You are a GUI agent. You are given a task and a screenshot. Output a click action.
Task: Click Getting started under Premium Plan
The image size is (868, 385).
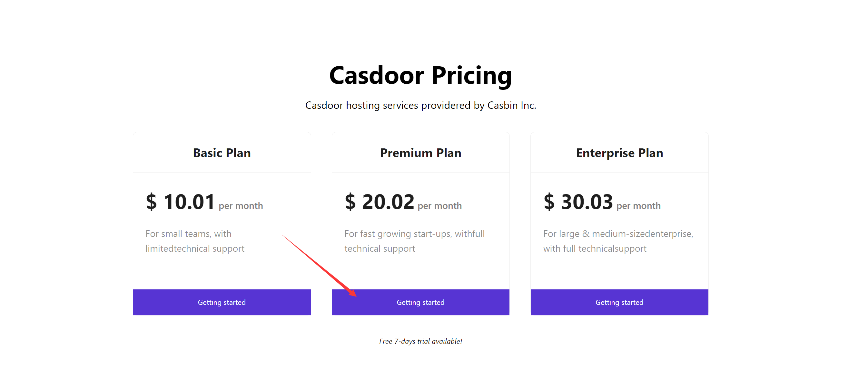420,302
